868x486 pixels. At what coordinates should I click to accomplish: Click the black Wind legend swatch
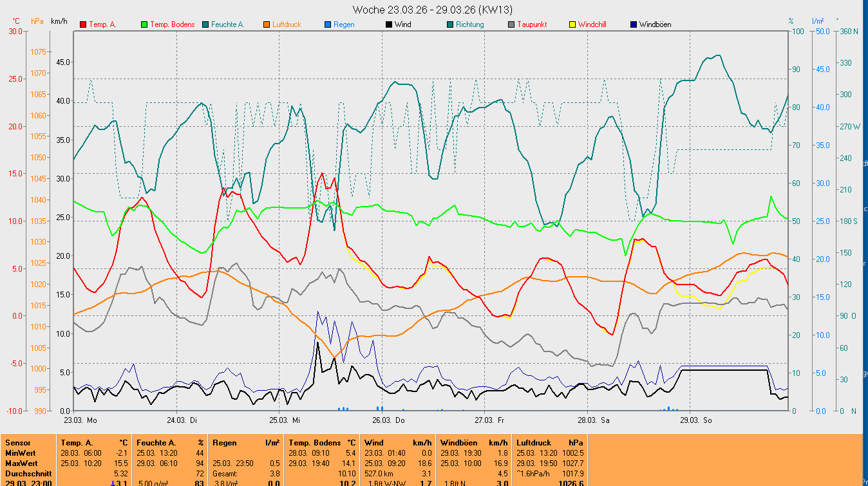pyautogui.click(x=389, y=24)
